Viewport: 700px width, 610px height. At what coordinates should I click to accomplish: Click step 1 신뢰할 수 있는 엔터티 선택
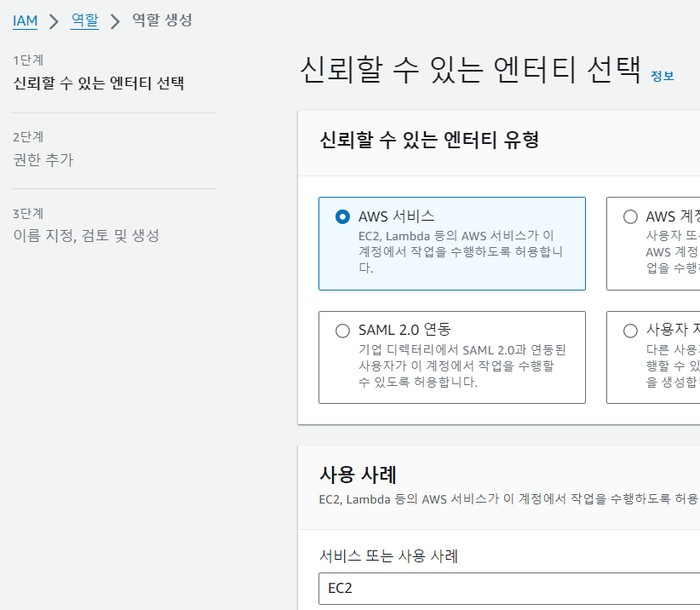pos(99,83)
